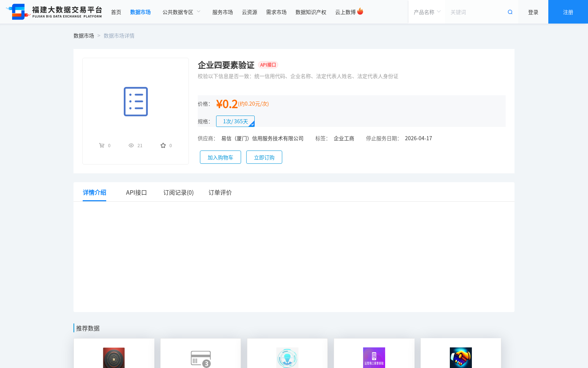Screen dimensions: 588x368
Task: Switch to the 订单评价 tab
Action: [x=220, y=192]
